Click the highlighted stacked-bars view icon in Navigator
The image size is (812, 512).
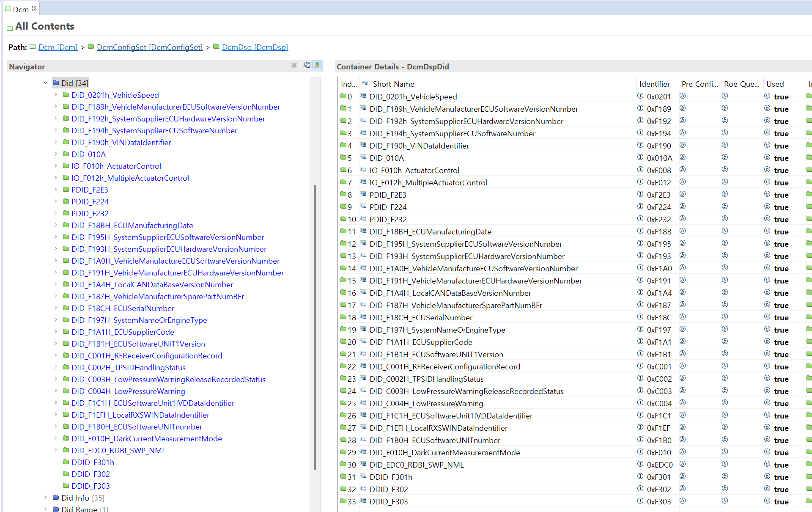click(318, 65)
